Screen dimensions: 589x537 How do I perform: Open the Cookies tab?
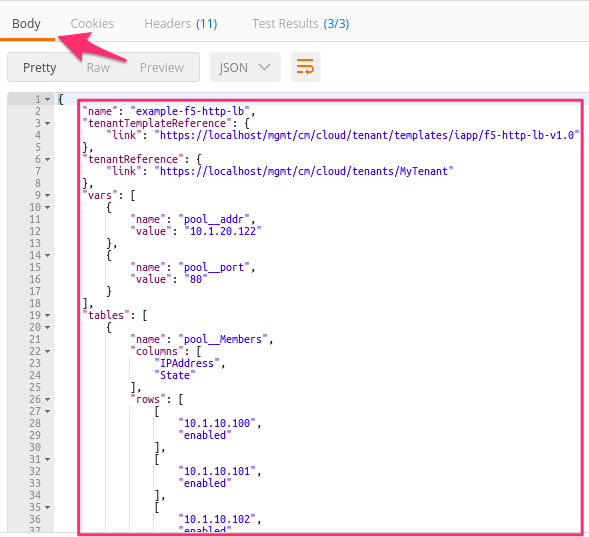92,24
